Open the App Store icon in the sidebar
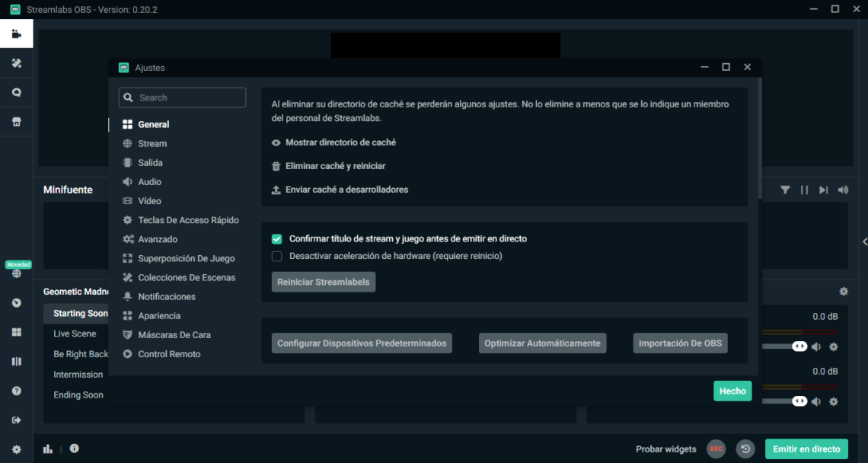Viewport: 868px width, 463px height. pos(16,122)
